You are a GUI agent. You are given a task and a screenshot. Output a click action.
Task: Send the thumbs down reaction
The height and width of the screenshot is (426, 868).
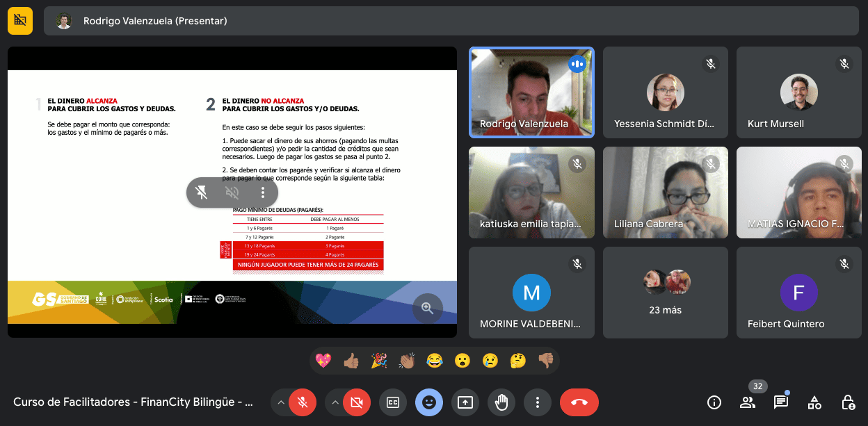(x=546, y=361)
